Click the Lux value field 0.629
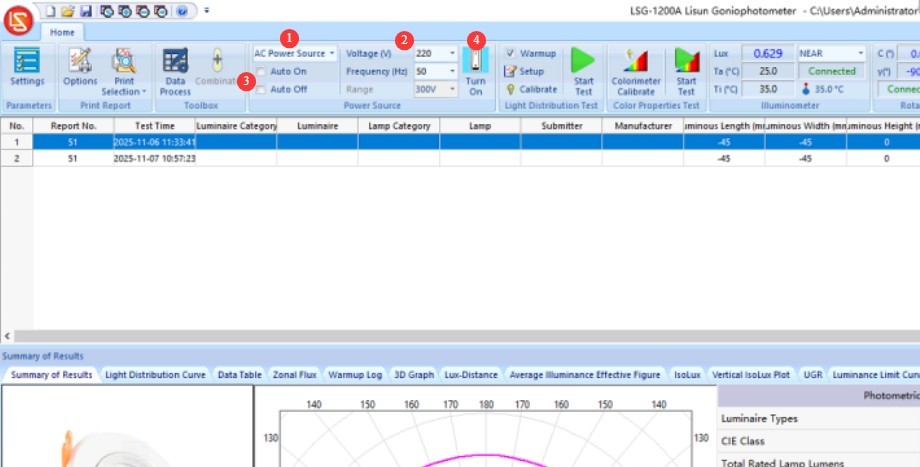Viewport: 920px width, 467px height. [x=767, y=53]
